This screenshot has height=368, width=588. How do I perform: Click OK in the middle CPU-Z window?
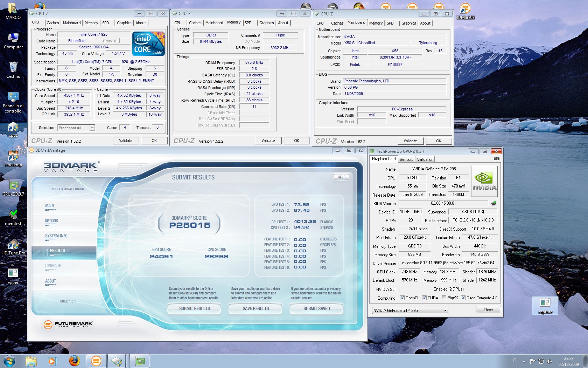[296, 141]
